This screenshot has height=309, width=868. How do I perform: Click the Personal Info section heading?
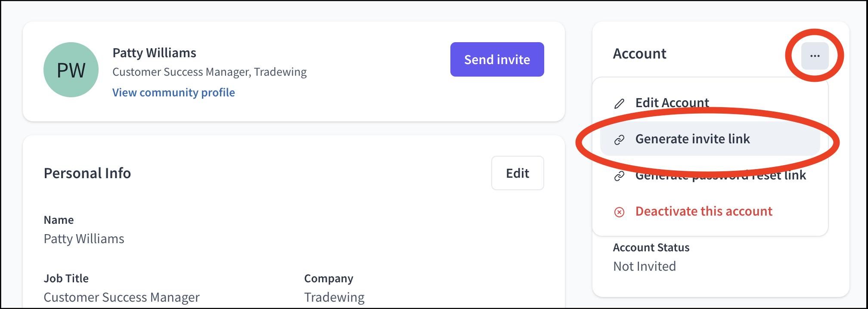(87, 173)
